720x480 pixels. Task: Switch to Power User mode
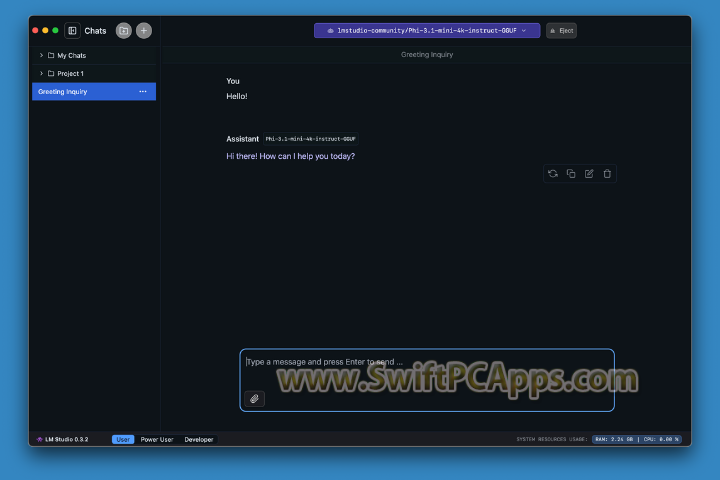(x=157, y=440)
